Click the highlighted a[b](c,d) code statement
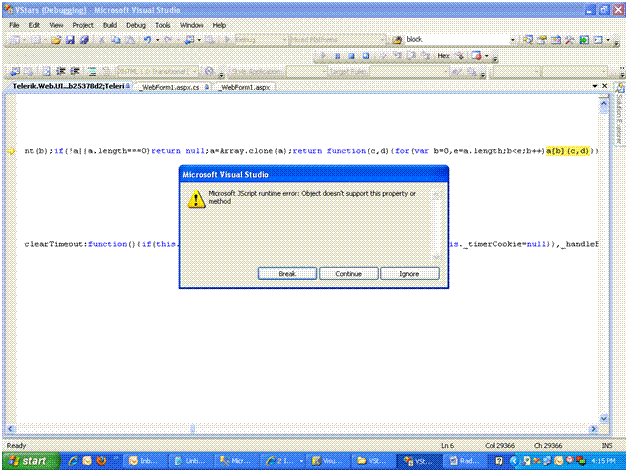The width and height of the screenshot is (628, 472). 568,151
